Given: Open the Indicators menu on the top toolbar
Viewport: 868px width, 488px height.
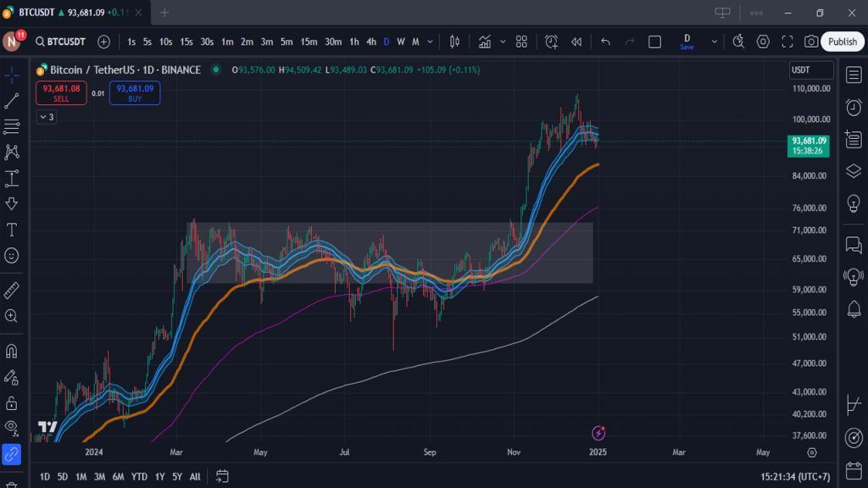Looking at the screenshot, I should tap(485, 41).
